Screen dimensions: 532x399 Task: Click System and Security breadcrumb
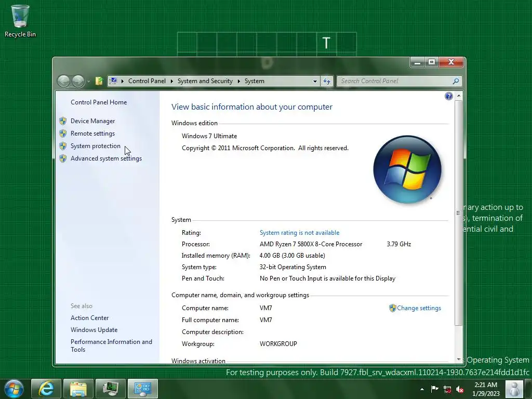pos(205,81)
